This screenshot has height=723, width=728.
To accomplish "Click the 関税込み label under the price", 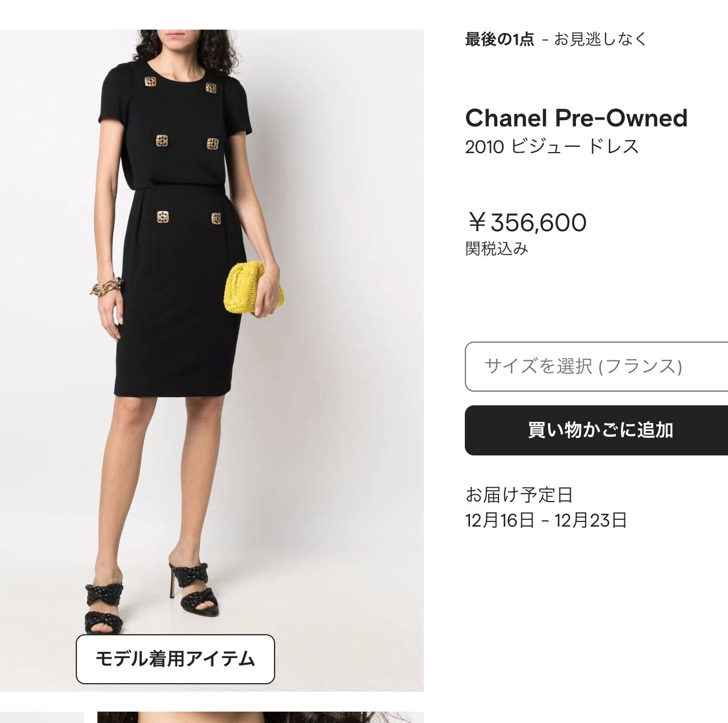I will (497, 249).
